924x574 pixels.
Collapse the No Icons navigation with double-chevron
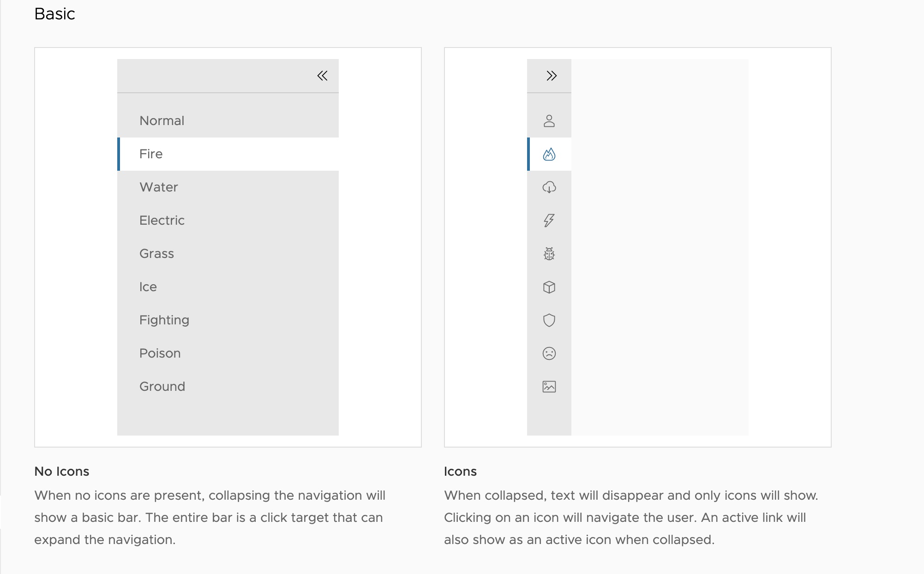click(322, 75)
